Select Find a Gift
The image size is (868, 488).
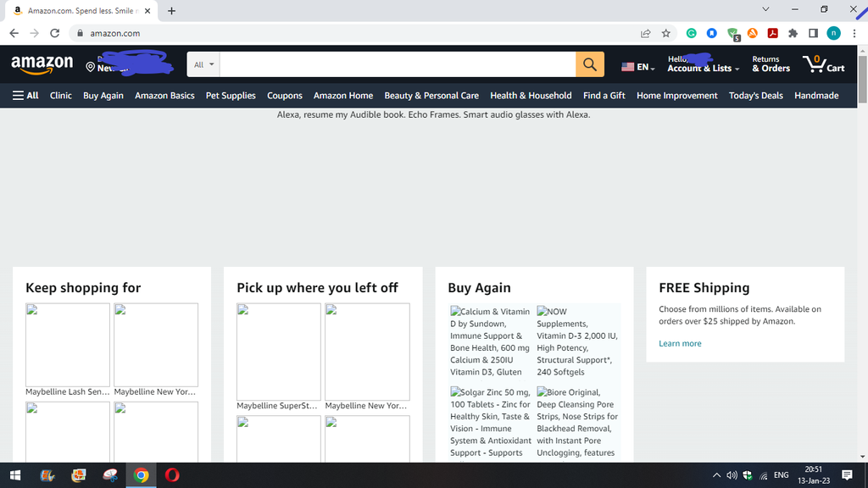click(604, 95)
